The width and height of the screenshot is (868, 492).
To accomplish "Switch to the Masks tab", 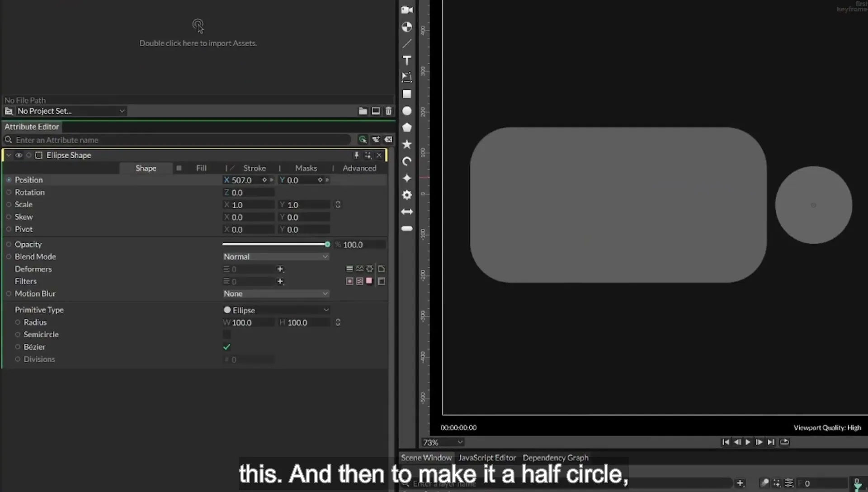I will 306,168.
